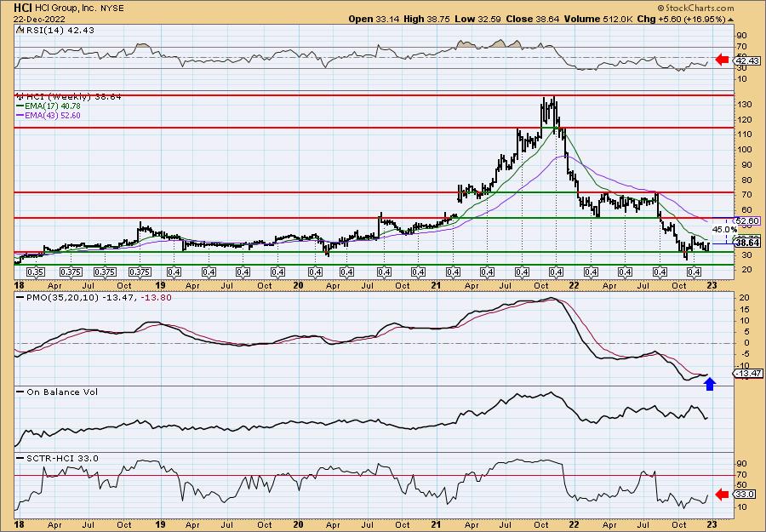Click the HCI ticker symbol in header

[x=25, y=8]
